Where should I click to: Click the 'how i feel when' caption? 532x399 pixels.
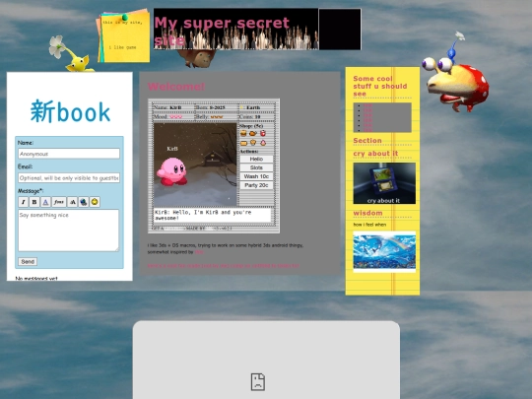pyautogui.click(x=369, y=225)
